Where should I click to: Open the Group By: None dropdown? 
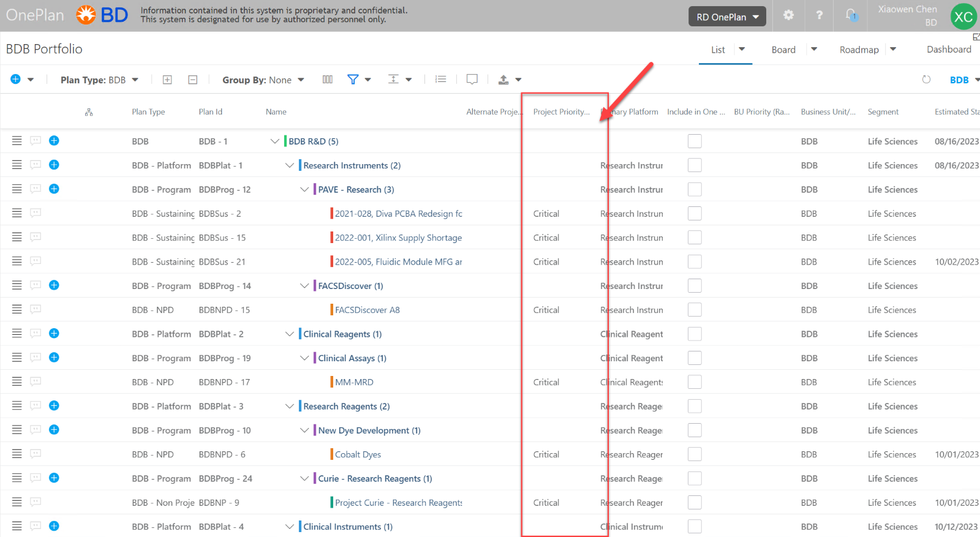click(263, 80)
